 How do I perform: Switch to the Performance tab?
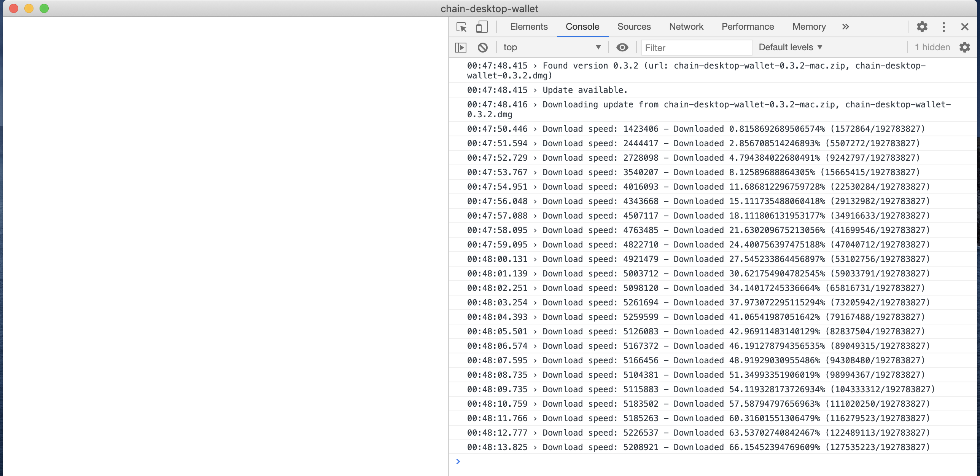pos(747,27)
